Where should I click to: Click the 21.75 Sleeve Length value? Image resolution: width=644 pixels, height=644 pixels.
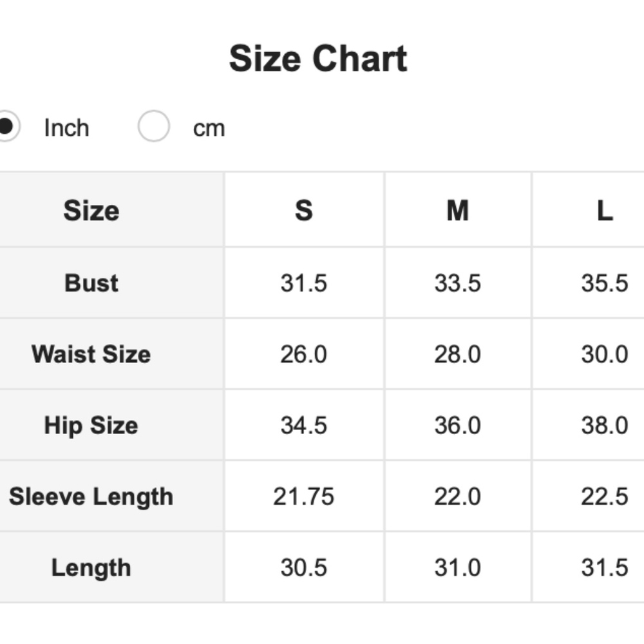pyautogui.click(x=303, y=497)
